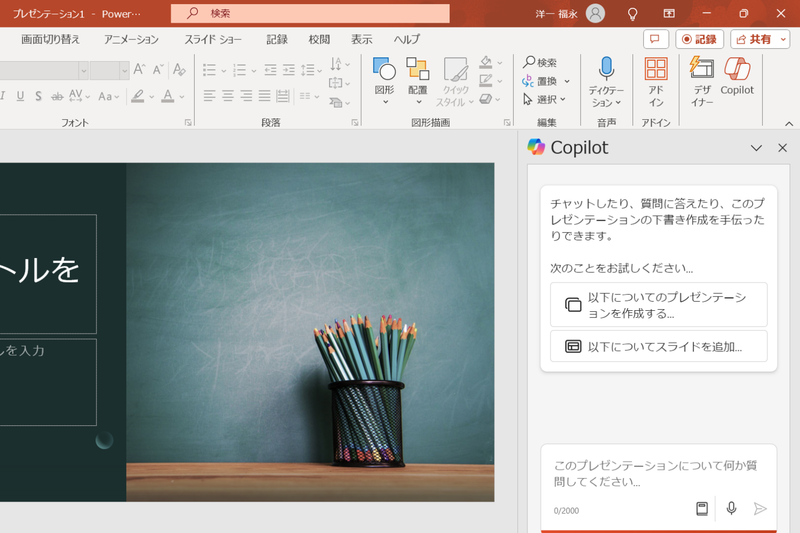Viewport: 800px width, 533px height.
Task: Collapse Copilot pane options chevron
Action: [756, 148]
